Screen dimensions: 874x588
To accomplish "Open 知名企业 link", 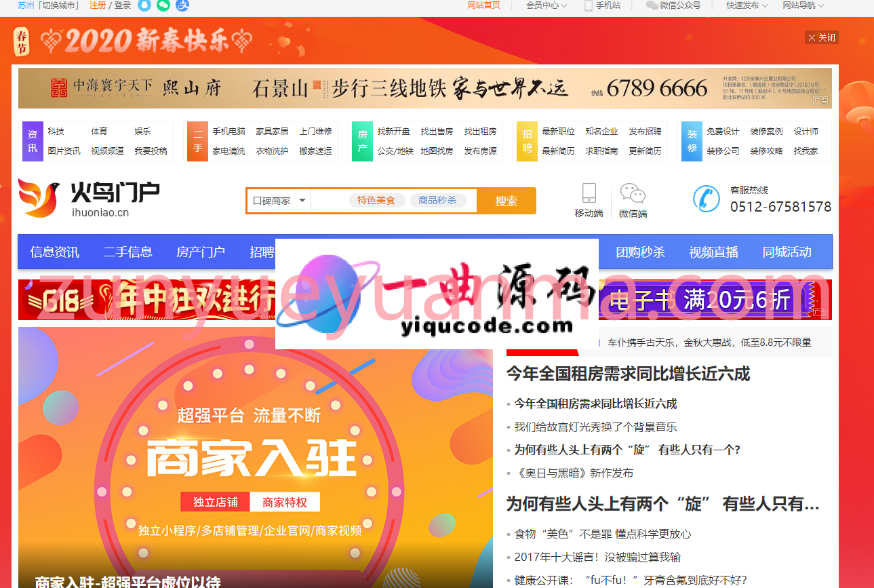I will point(602,132).
